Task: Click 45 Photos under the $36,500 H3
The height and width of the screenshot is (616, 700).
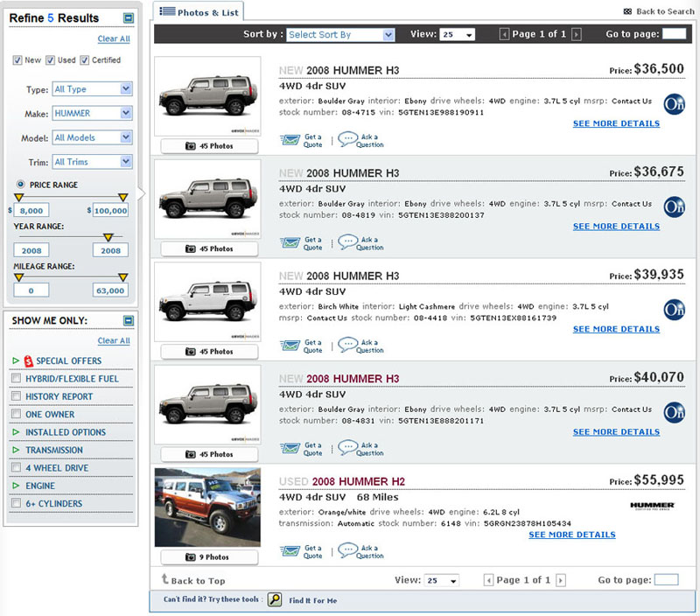Action: [x=209, y=146]
